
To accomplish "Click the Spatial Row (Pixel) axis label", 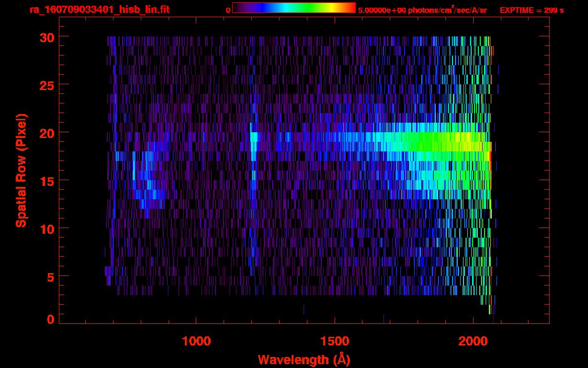I will [x=22, y=170].
